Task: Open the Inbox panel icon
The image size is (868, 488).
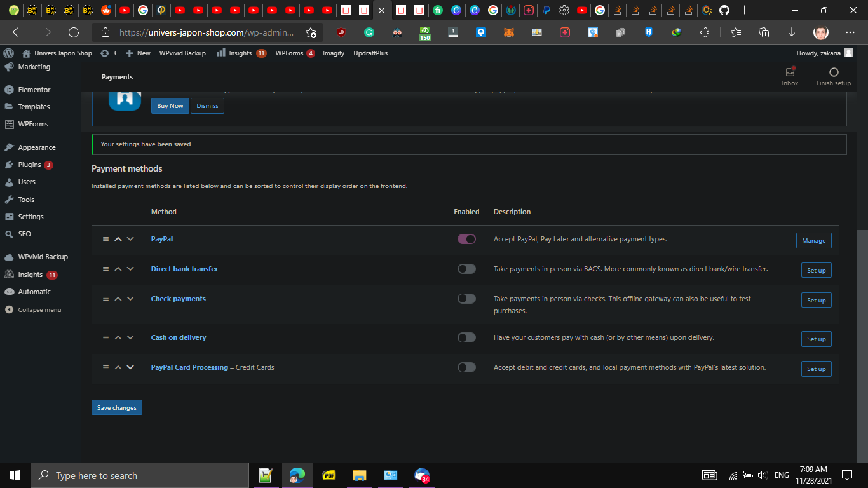Action: coord(790,72)
